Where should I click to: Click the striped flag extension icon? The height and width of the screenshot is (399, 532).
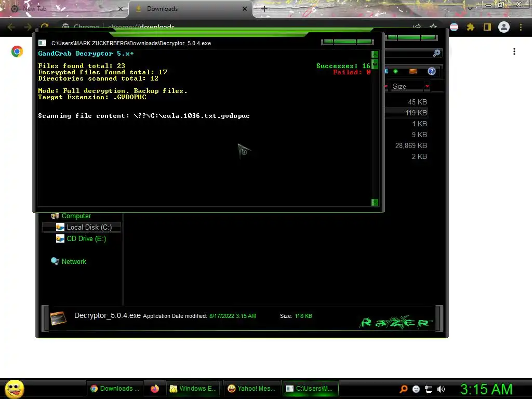click(x=454, y=27)
